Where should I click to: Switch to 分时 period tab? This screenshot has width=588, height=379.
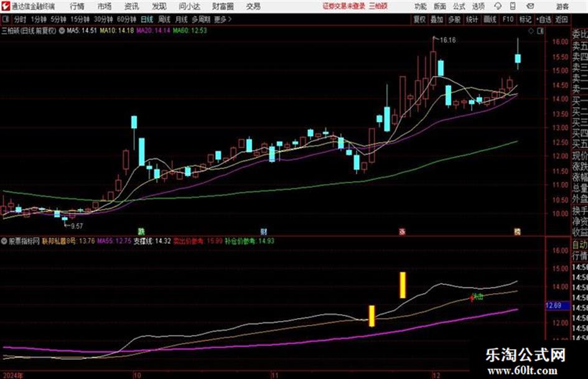pos(21,19)
